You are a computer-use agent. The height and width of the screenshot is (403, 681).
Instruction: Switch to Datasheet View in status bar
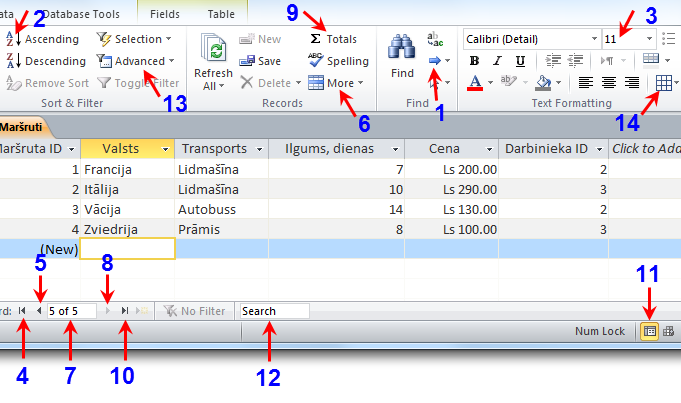tap(648, 331)
